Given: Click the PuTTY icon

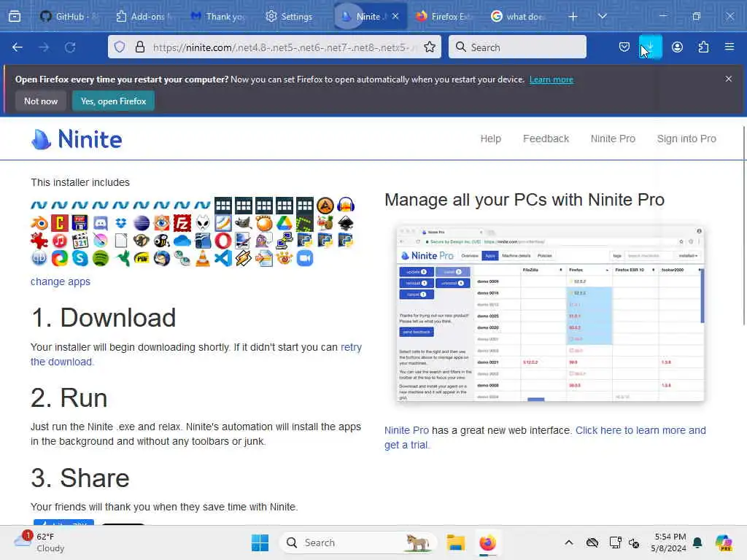Looking at the screenshot, I should pyautogui.click(x=285, y=241).
